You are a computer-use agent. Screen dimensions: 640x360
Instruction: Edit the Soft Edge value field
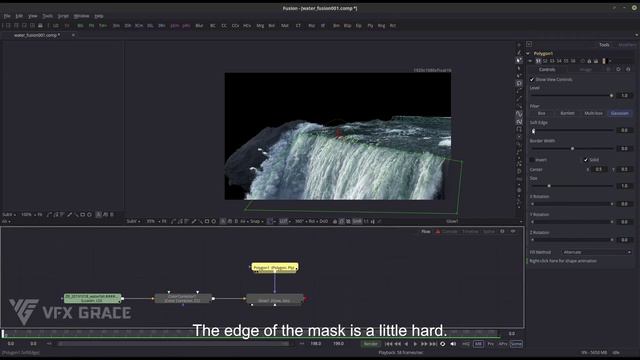pyautogui.click(x=624, y=131)
